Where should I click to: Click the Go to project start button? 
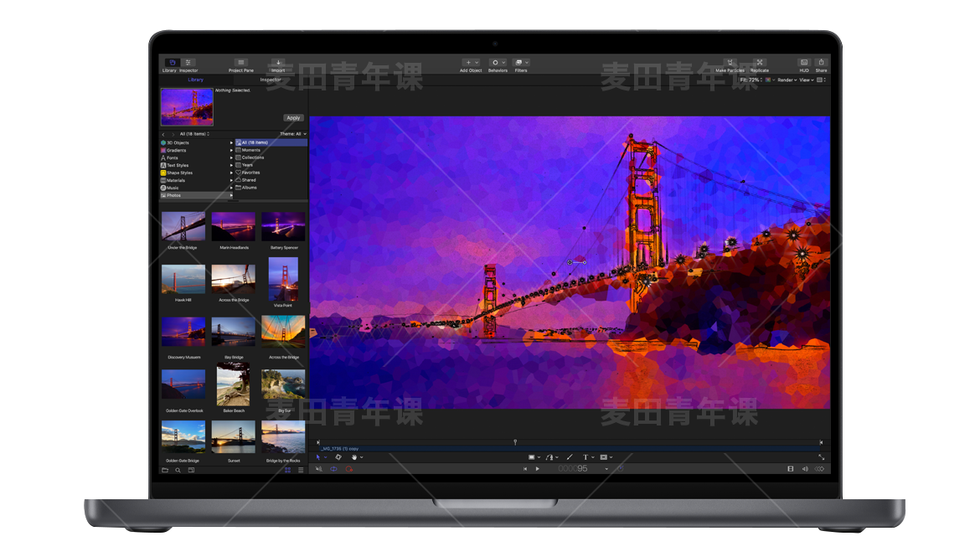pyautogui.click(x=525, y=469)
